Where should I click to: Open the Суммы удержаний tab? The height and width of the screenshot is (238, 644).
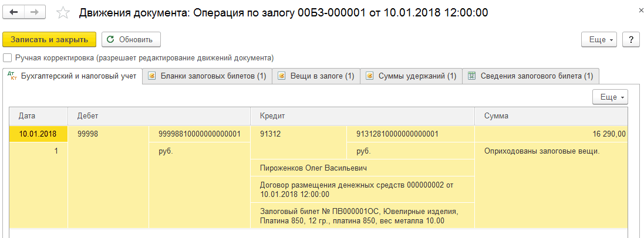pyautogui.click(x=411, y=76)
